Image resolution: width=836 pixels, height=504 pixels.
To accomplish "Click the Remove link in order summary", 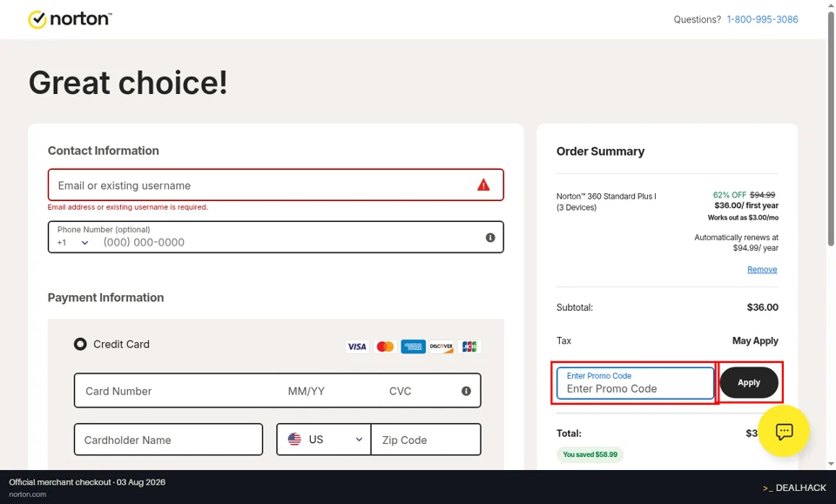I will click(762, 270).
